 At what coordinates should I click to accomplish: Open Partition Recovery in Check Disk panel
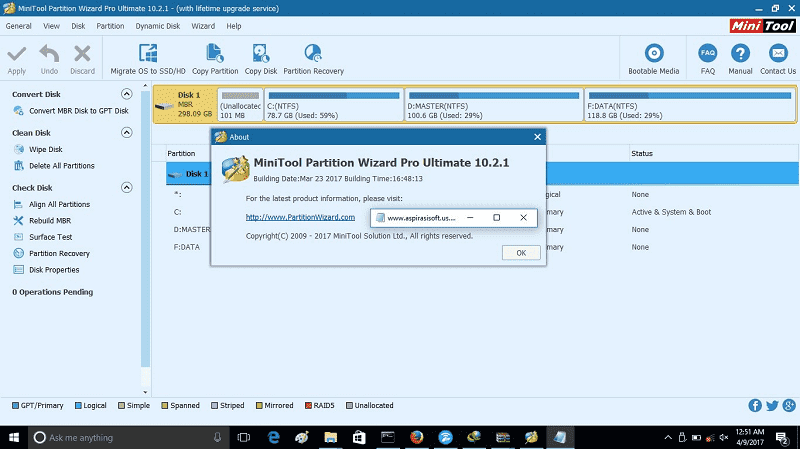coord(59,253)
